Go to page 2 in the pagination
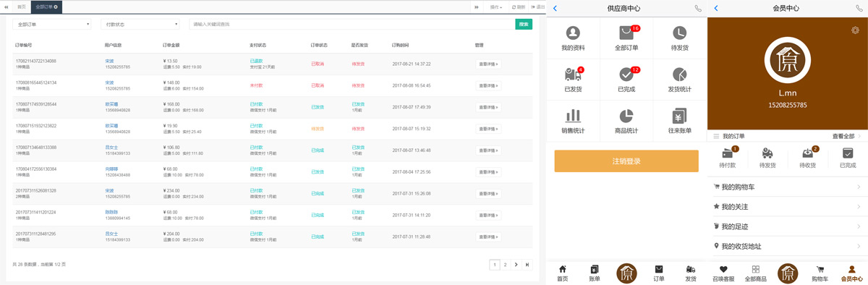Image resolution: width=868 pixels, height=285 pixels. tap(505, 265)
